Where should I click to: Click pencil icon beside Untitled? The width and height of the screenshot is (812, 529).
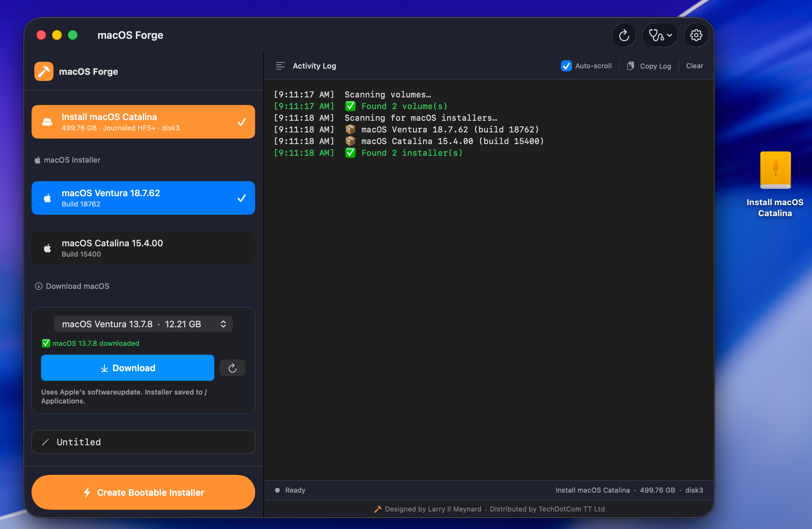(x=45, y=442)
